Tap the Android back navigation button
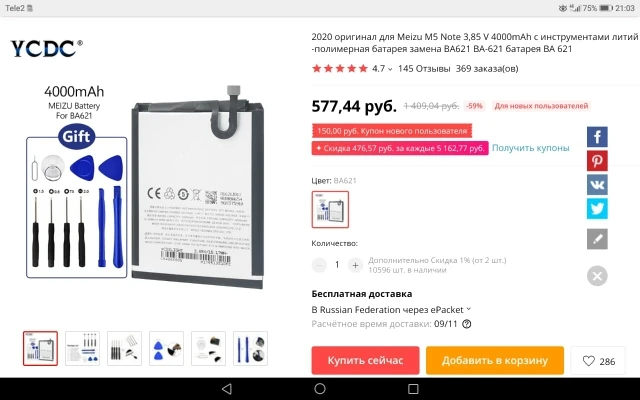This screenshot has height=400, width=640. pos(227,389)
